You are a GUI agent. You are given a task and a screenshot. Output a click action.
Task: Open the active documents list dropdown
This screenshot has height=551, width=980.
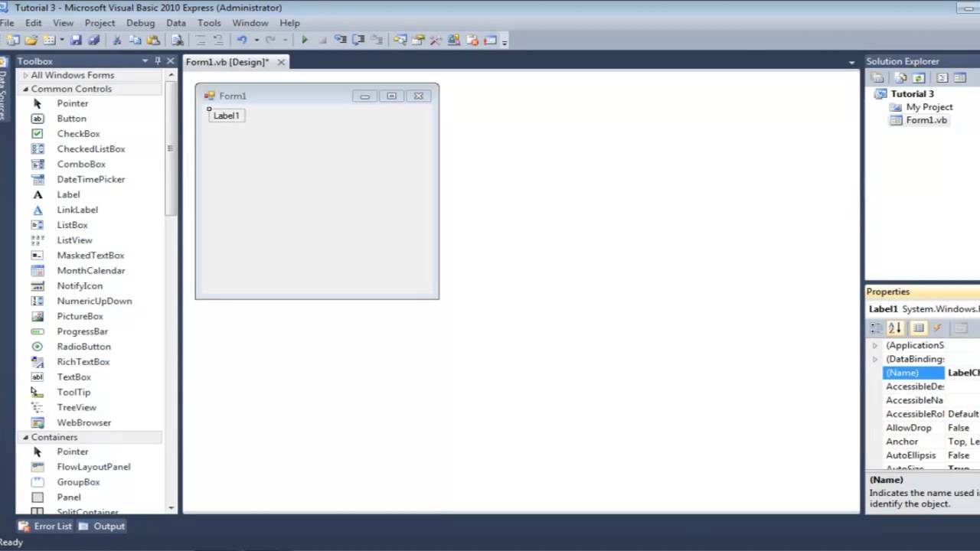[x=851, y=62]
